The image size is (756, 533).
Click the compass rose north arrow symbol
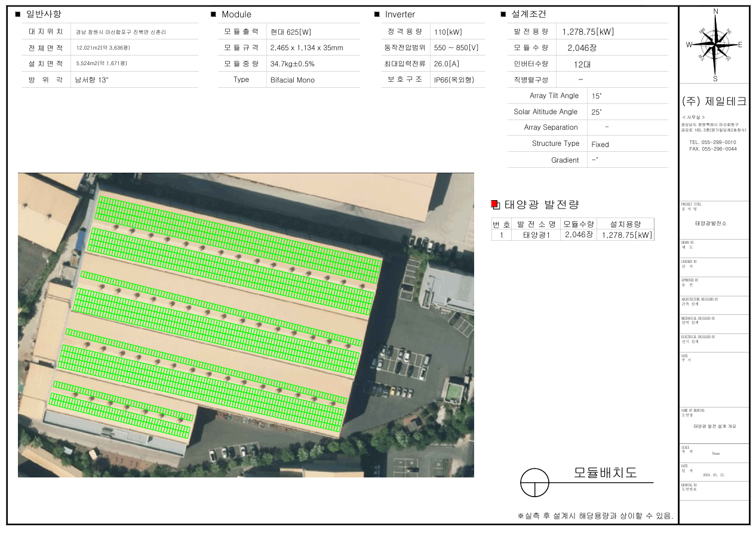click(x=715, y=43)
